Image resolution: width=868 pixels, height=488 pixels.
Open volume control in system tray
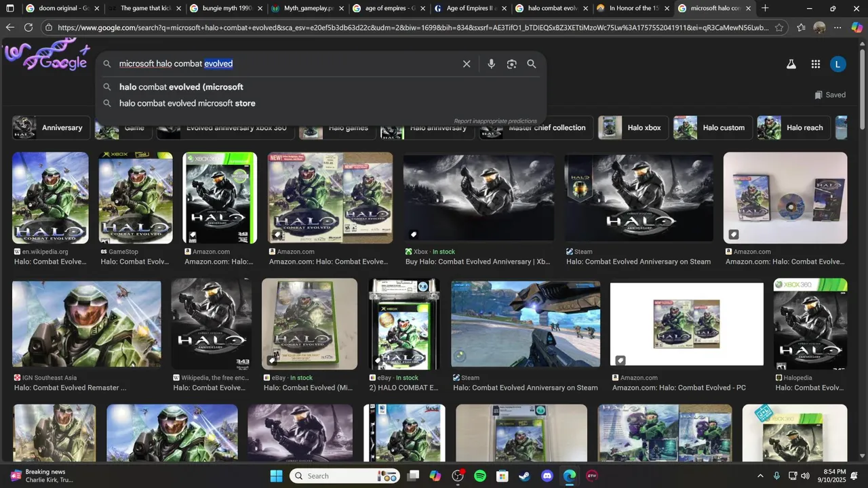[805, 476]
